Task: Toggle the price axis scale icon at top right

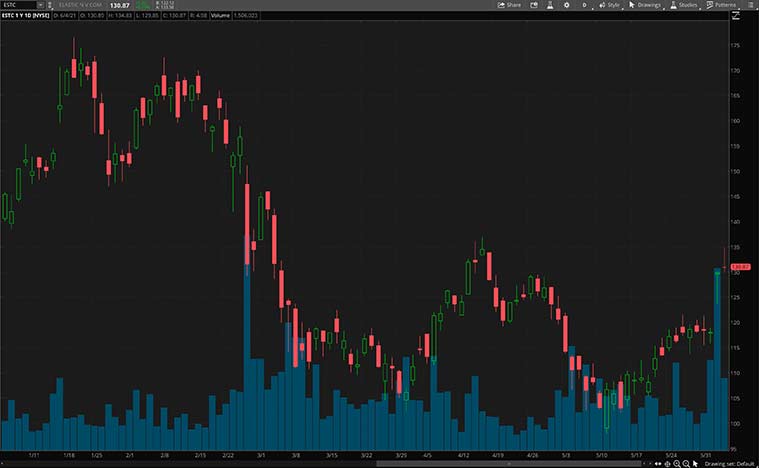Action: (x=737, y=15)
